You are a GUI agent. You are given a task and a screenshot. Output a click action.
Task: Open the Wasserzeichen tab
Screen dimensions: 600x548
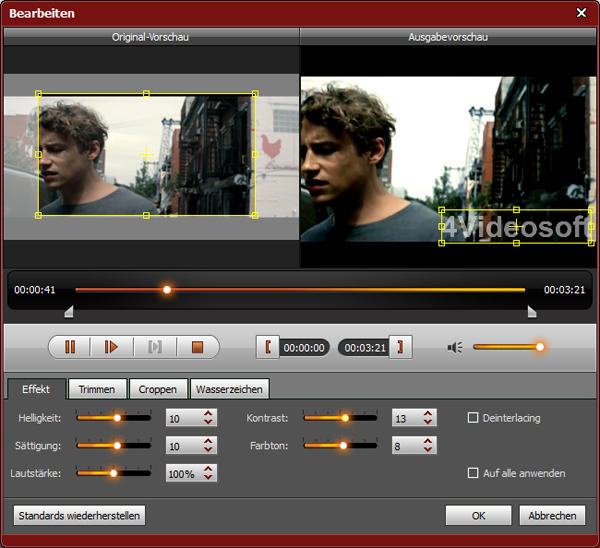pos(231,389)
